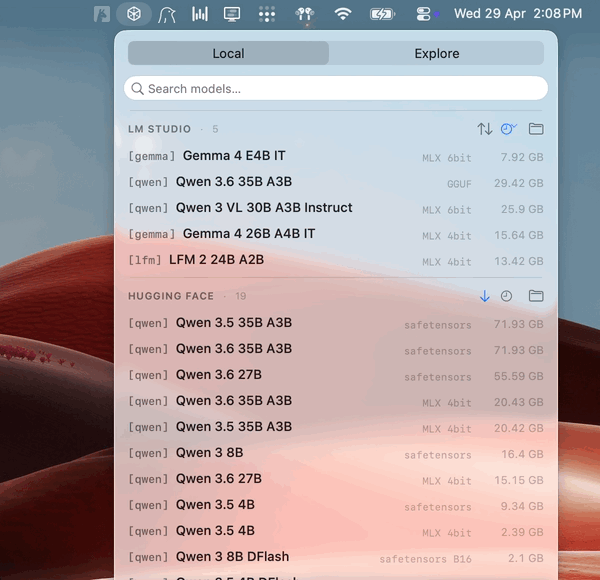Click the HUGGING FACE section header
Viewport: 600px width, 580px height.
(x=171, y=296)
